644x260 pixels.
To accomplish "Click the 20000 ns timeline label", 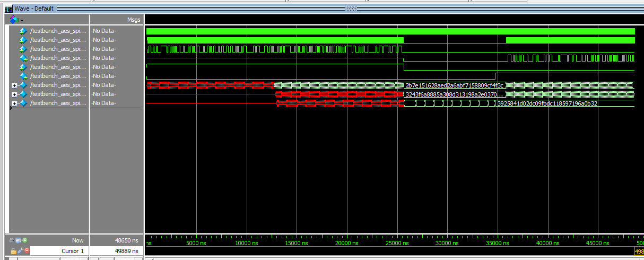I will click(x=348, y=243).
